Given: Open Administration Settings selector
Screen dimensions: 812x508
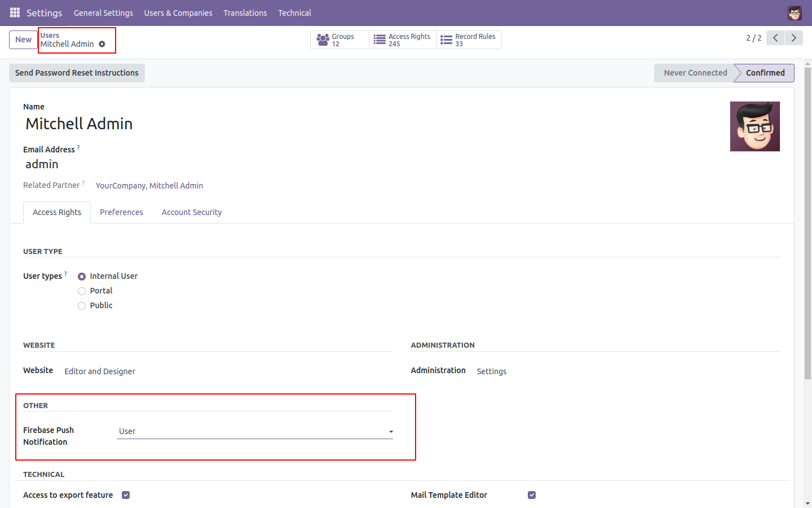Looking at the screenshot, I should click(x=492, y=371).
